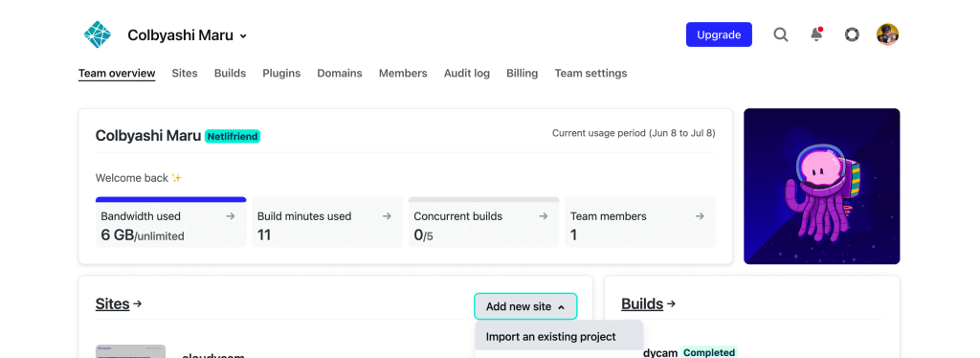Expand the Colbyashi Maru team switcher
The image size is (980, 358).
click(188, 35)
